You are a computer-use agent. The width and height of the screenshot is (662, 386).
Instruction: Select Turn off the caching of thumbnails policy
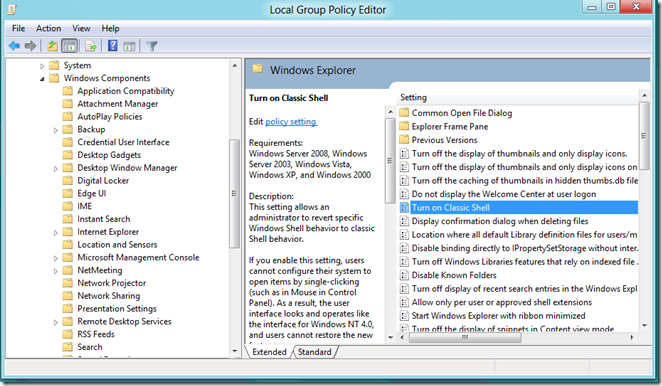(525, 180)
